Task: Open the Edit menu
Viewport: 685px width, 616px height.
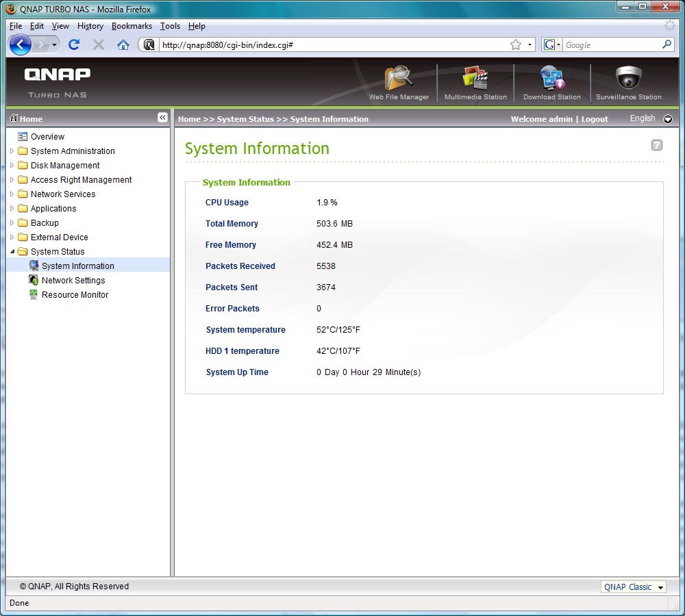Action: coord(37,26)
